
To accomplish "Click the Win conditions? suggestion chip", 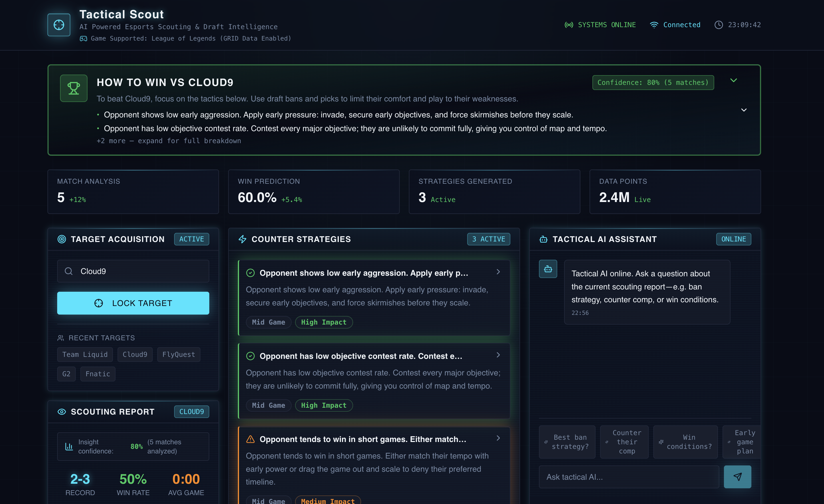I will tap(685, 442).
